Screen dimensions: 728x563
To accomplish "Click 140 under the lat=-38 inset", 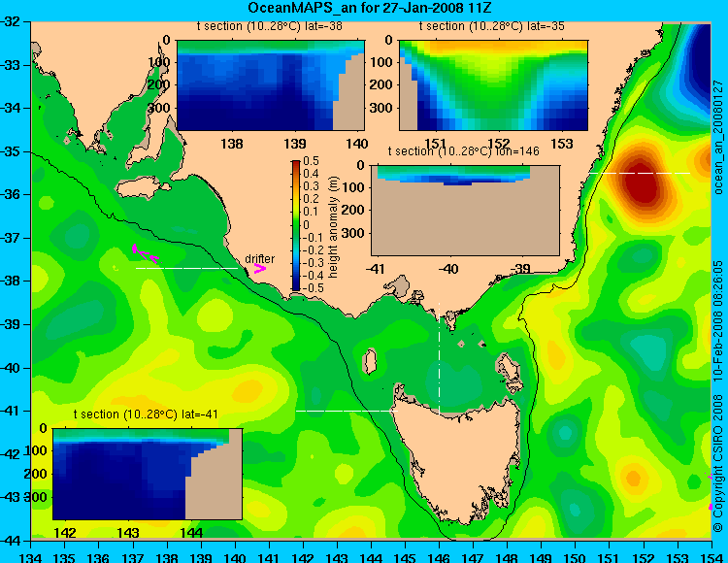I will (357, 144).
